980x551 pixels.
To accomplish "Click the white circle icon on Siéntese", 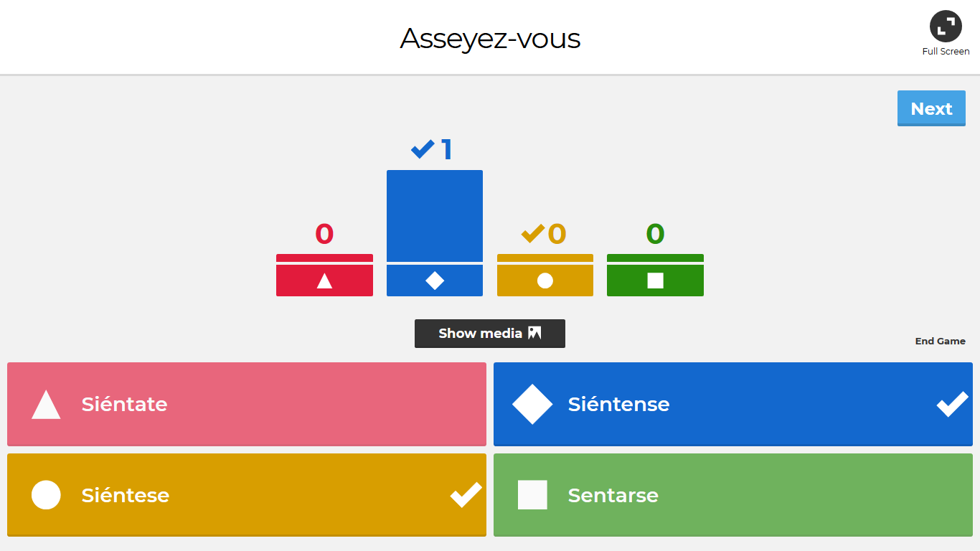I will [46, 495].
